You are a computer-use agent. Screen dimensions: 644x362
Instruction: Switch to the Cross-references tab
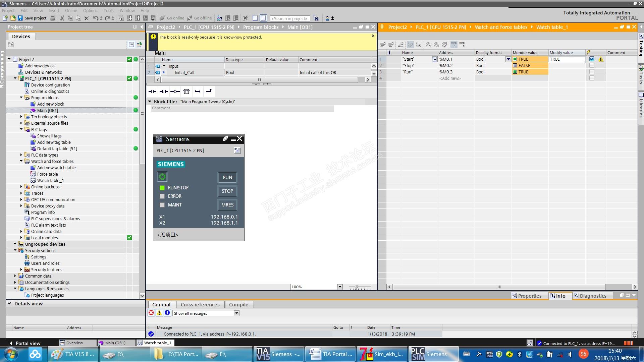tap(200, 304)
